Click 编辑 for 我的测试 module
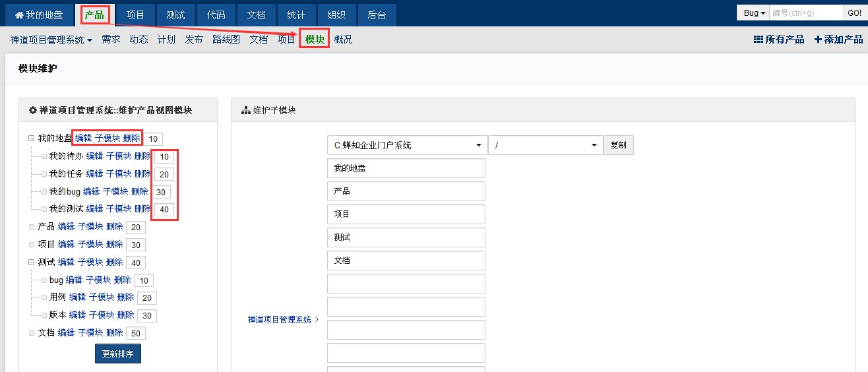This screenshot has width=868, height=372. 94,208
